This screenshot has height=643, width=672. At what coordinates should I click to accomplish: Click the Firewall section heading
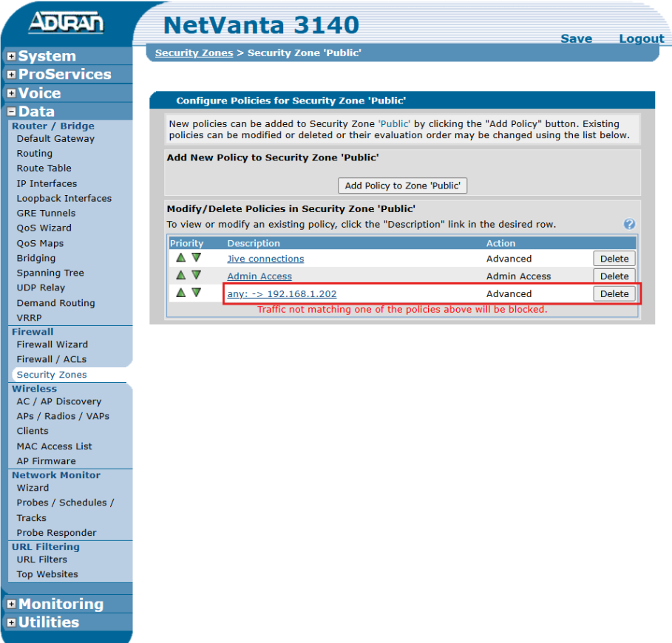pos(33,332)
